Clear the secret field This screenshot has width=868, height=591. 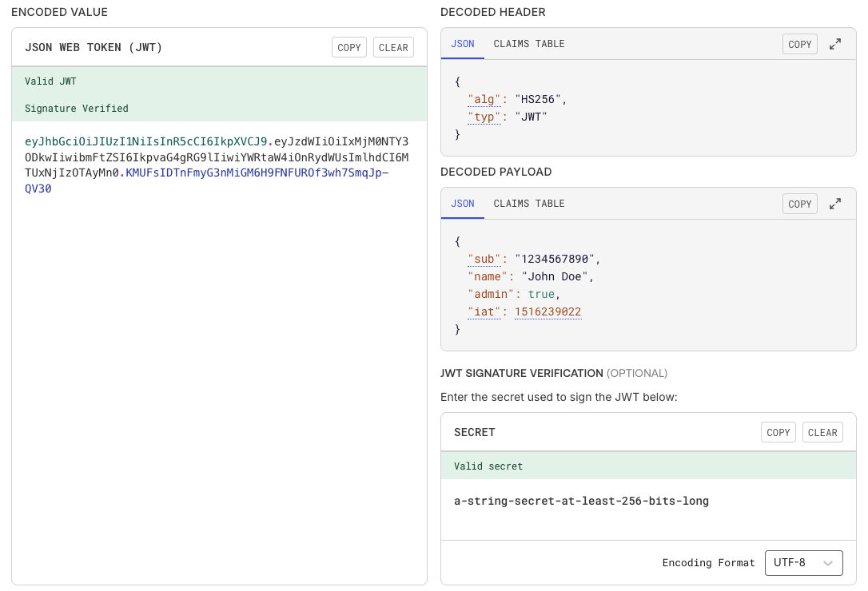coord(822,432)
